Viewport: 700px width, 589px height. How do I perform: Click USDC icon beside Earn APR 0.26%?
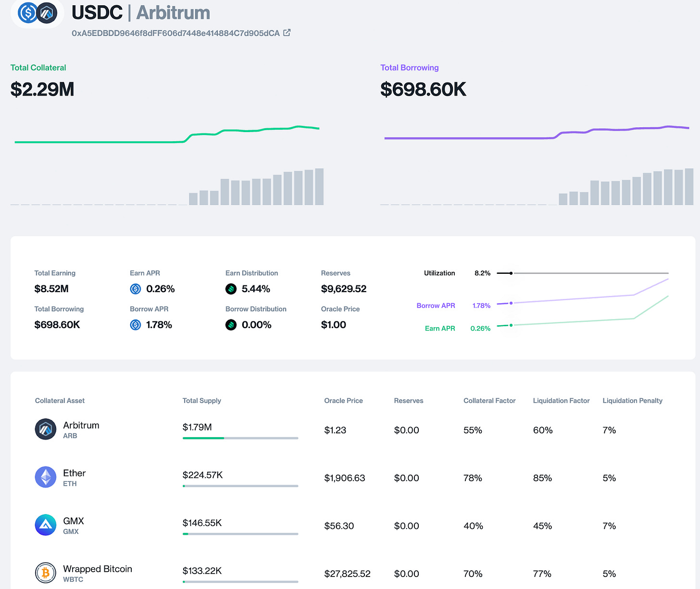(136, 289)
